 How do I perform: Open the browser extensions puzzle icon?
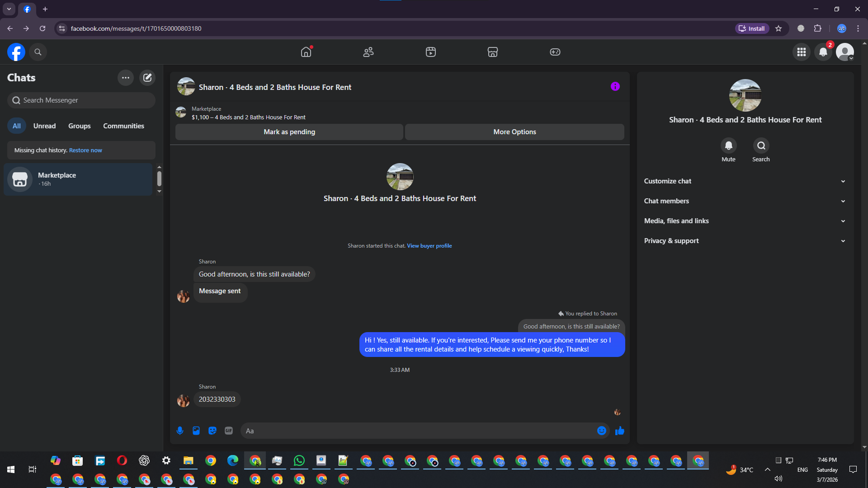pos(817,28)
